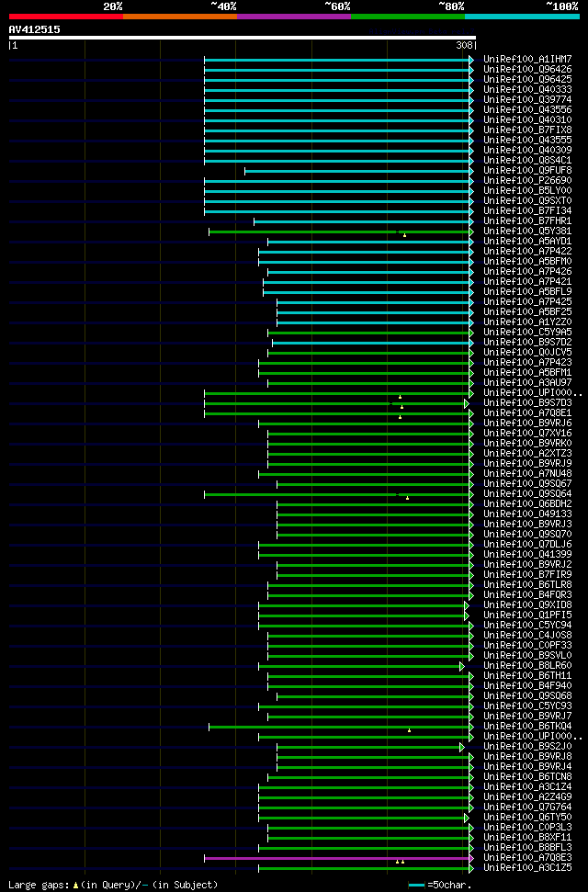
Task: Select the AV412515 query title
Action: click(x=34, y=29)
